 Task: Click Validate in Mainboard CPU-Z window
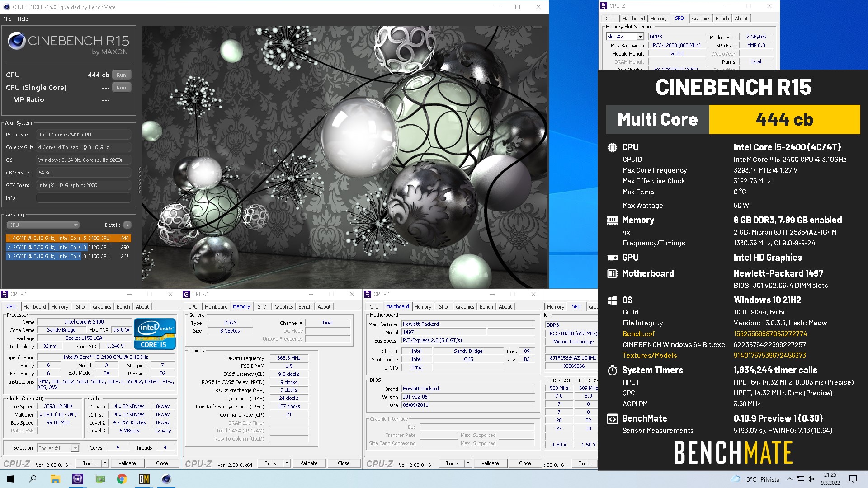pos(490,463)
